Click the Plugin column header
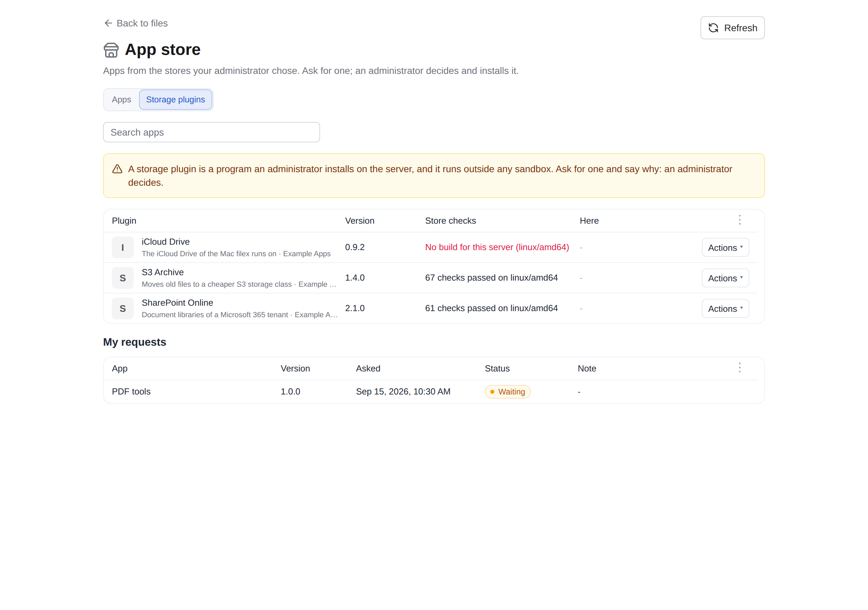This screenshot has height=610, width=868. [124, 221]
